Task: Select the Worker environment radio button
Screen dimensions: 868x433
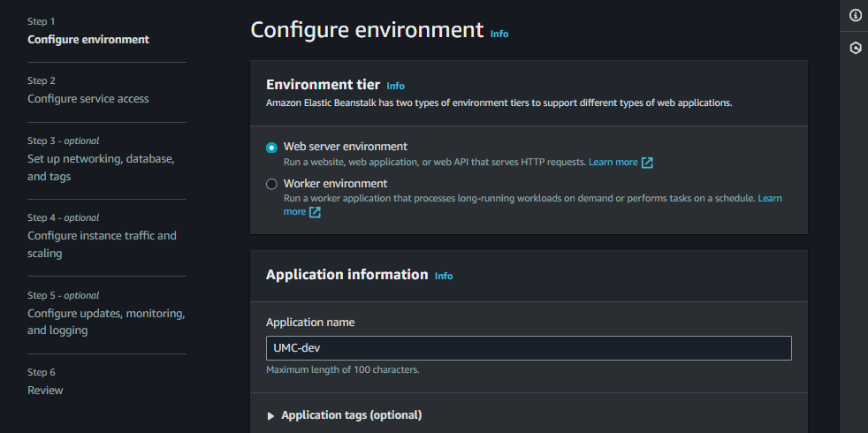Action: click(271, 184)
